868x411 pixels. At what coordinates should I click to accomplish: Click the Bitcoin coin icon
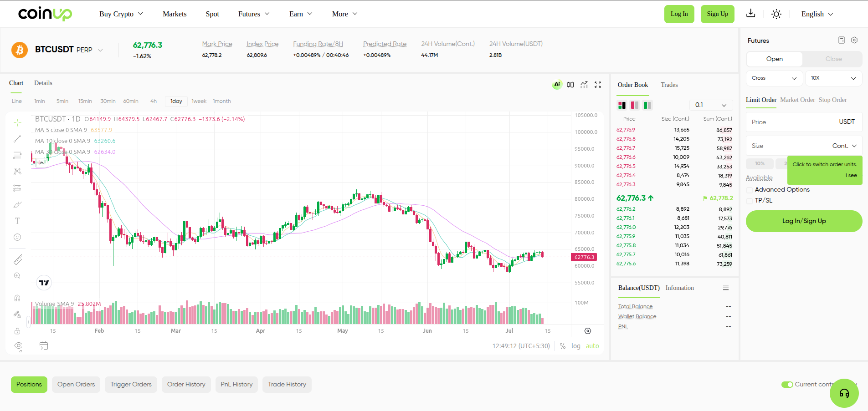coord(20,50)
